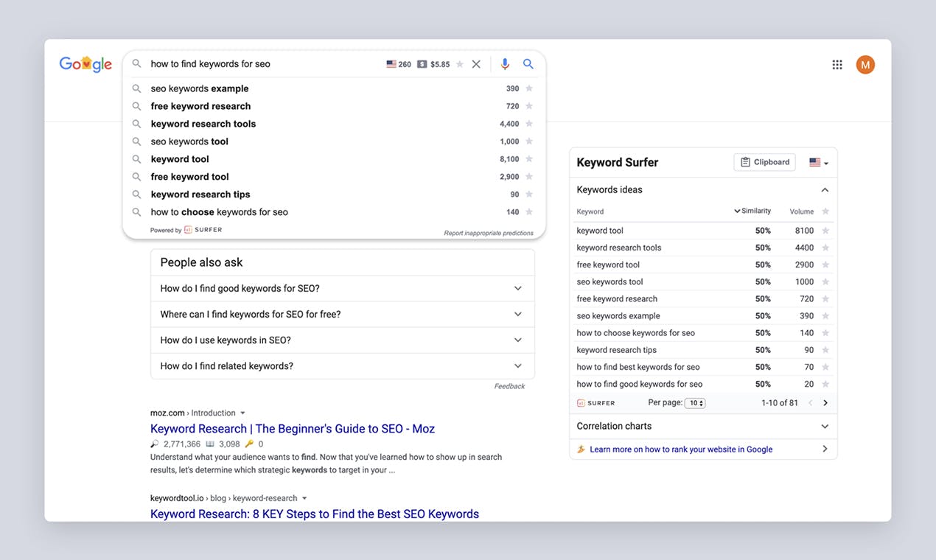Open keywordtool.io result options arrow
Screen dimensions: 936x560
pyautogui.click(x=304, y=499)
